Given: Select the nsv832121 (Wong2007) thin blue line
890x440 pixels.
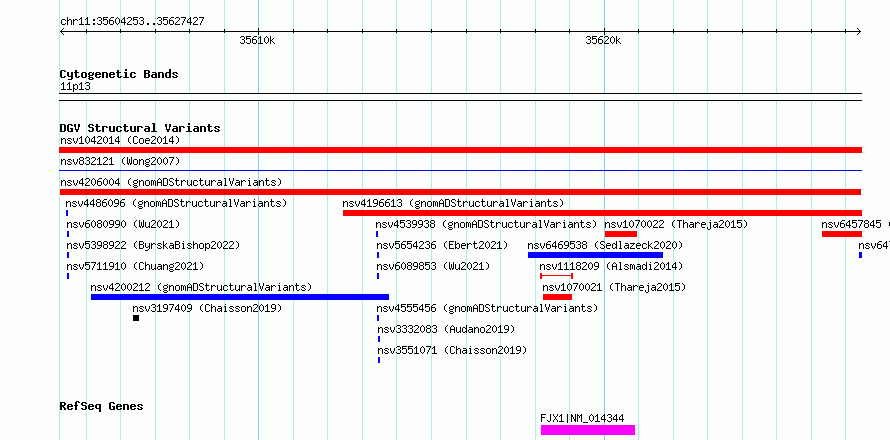Looking at the screenshot, I should [460, 170].
